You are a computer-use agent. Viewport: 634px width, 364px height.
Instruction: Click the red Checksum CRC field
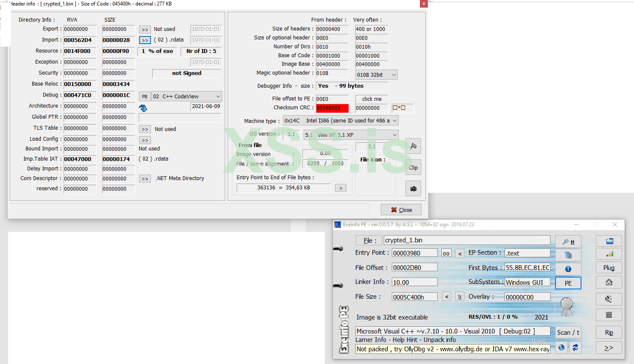[332, 108]
